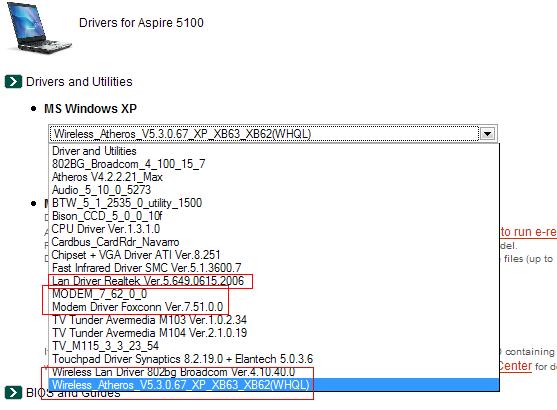The width and height of the screenshot is (557, 410).
Task: Select TV_M115_3_3_23_54 option
Action: (274, 346)
